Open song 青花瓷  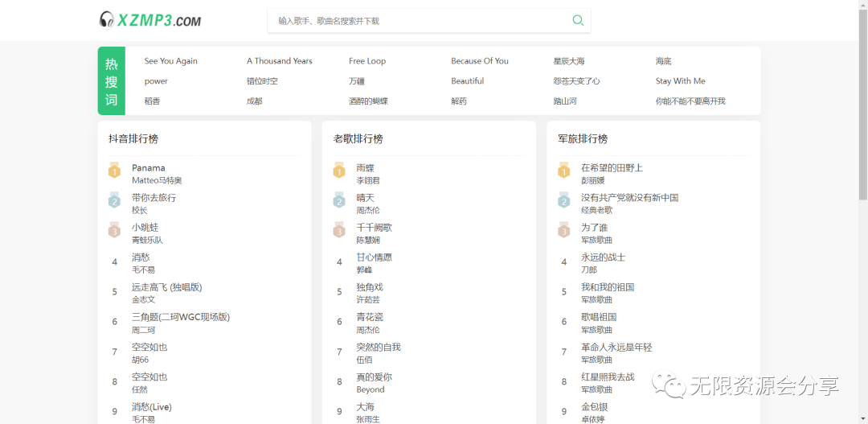(370, 317)
